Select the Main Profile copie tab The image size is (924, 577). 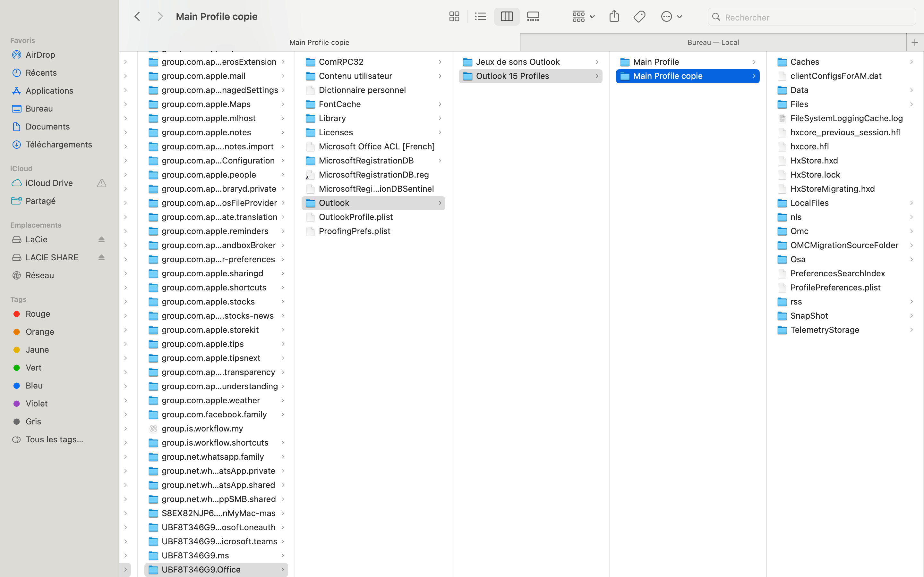[319, 42]
